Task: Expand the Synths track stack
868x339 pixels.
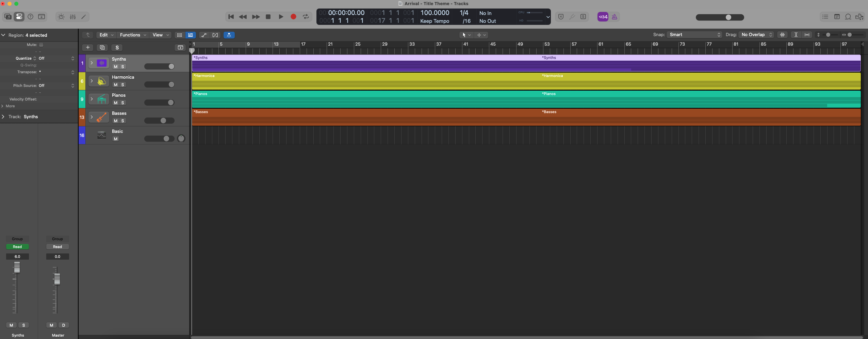Action: tap(92, 63)
